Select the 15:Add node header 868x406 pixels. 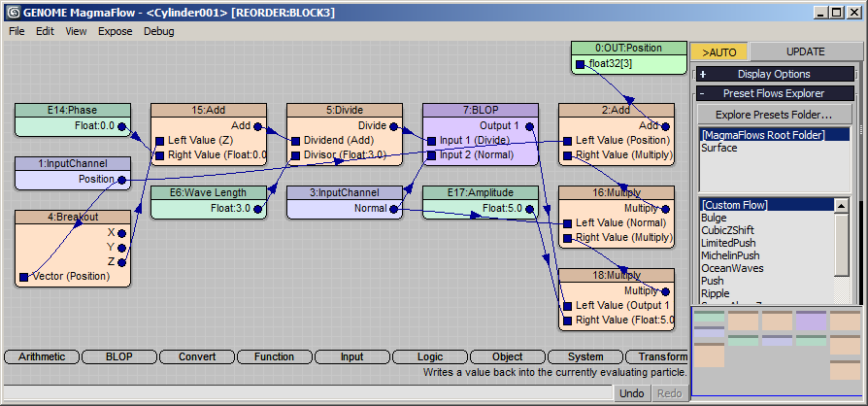pyautogui.click(x=209, y=110)
